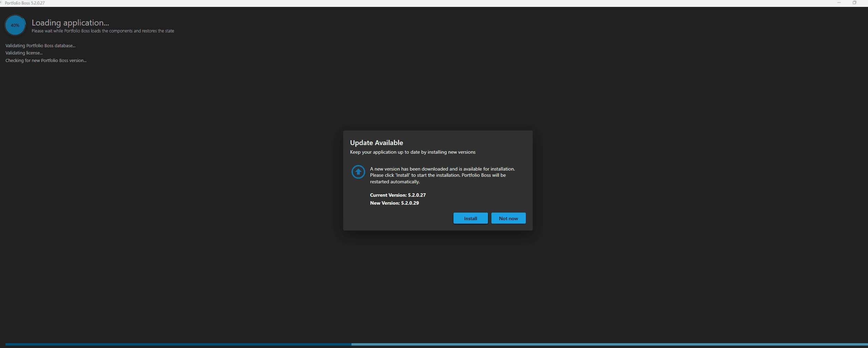
Task: Click the blue update arrow icon
Action: pyautogui.click(x=358, y=172)
